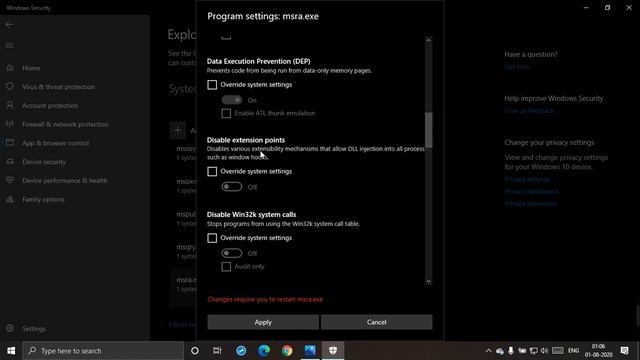
Task: Open the Privacy dashboard link
Action: pyautogui.click(x=531, y=191)
